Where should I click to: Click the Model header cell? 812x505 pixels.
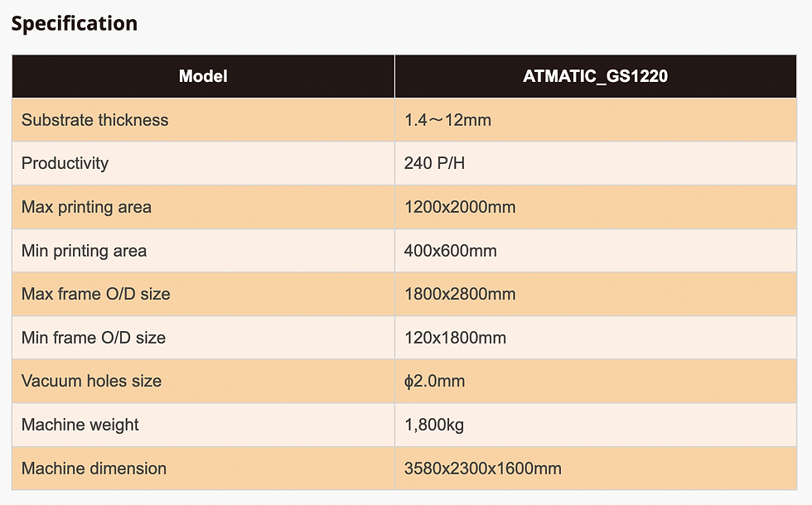203,77
